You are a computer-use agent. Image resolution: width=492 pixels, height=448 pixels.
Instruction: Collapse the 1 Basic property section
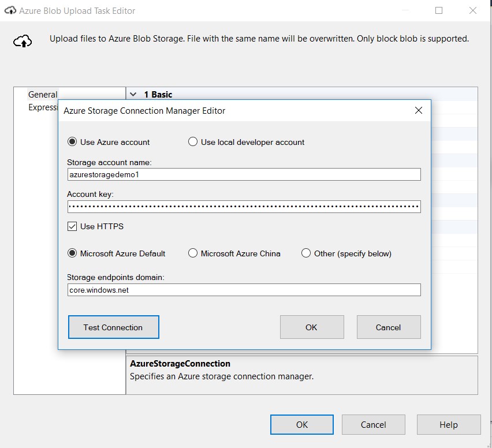(x=133, y=94)
